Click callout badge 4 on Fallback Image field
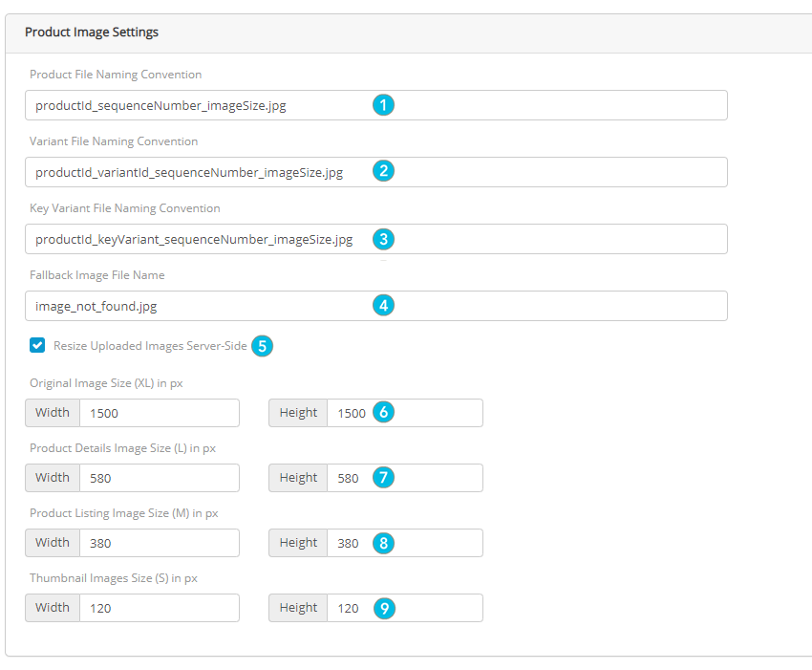The image size is (812, 670). pos(383,306)
